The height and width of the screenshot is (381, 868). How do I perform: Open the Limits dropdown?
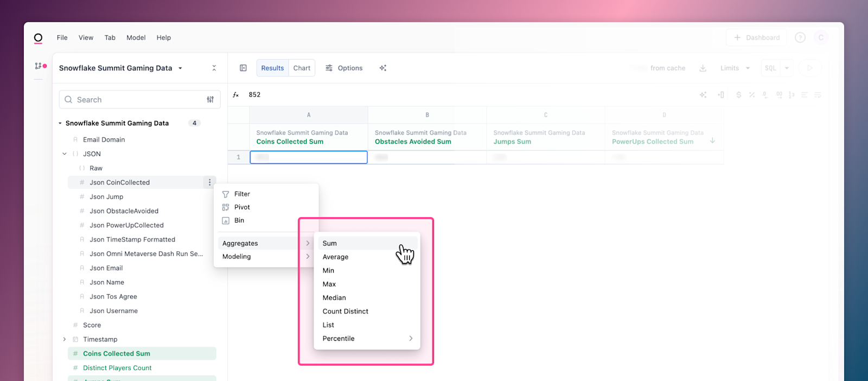coord(735,68)
